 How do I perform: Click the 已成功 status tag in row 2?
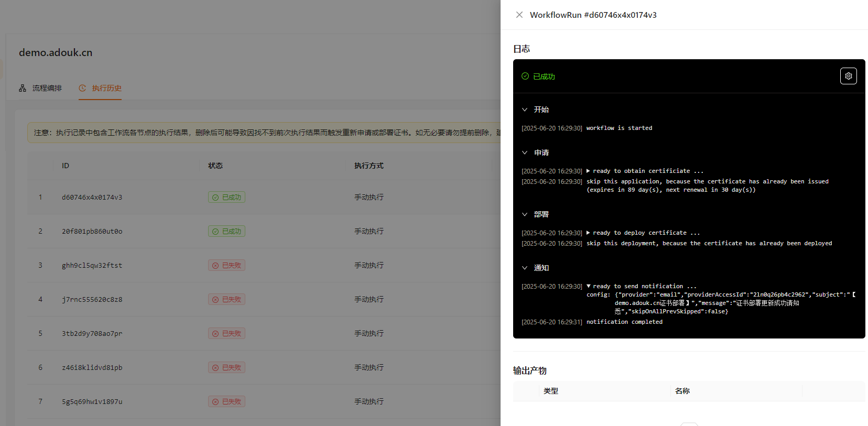[x=226, y=232]
